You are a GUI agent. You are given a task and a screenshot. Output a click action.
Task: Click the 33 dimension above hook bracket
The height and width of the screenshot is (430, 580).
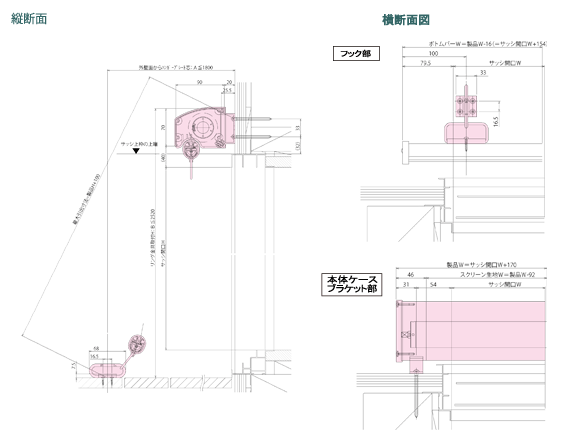pos(483,73)
